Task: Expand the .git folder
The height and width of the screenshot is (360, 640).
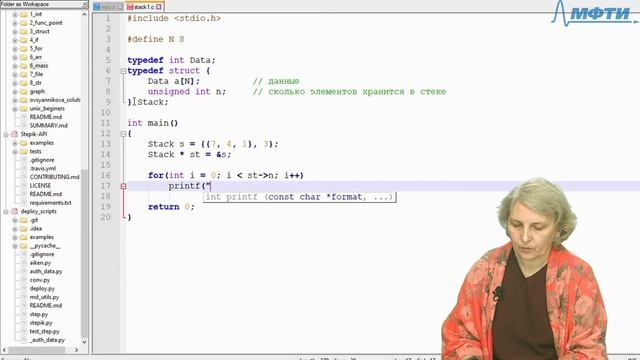Action: pos(15,220)
